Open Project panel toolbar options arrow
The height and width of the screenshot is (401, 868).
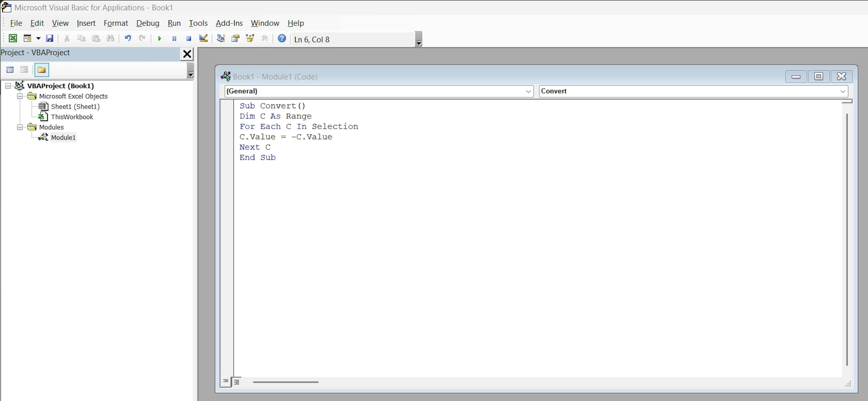coord(190,70)
